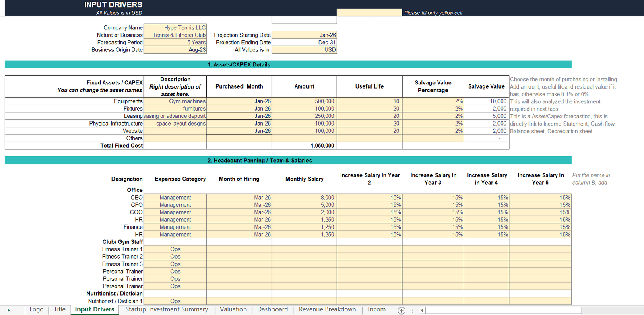Open Startup Investment Summary tab

tap(167, 309)
